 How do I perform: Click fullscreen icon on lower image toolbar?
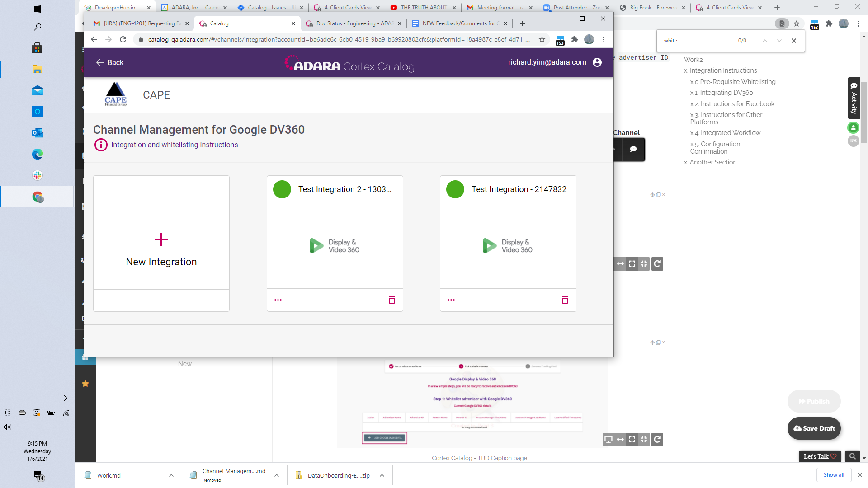tap(632, 440)
